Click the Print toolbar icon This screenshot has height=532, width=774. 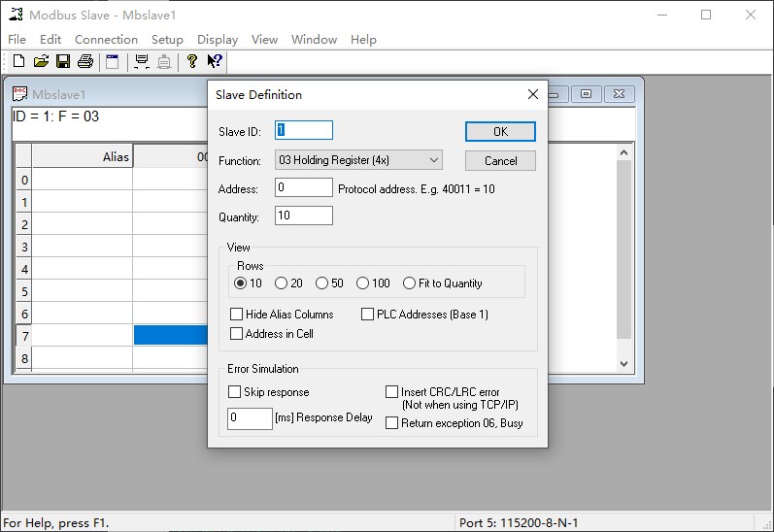[x=85, y=61]
